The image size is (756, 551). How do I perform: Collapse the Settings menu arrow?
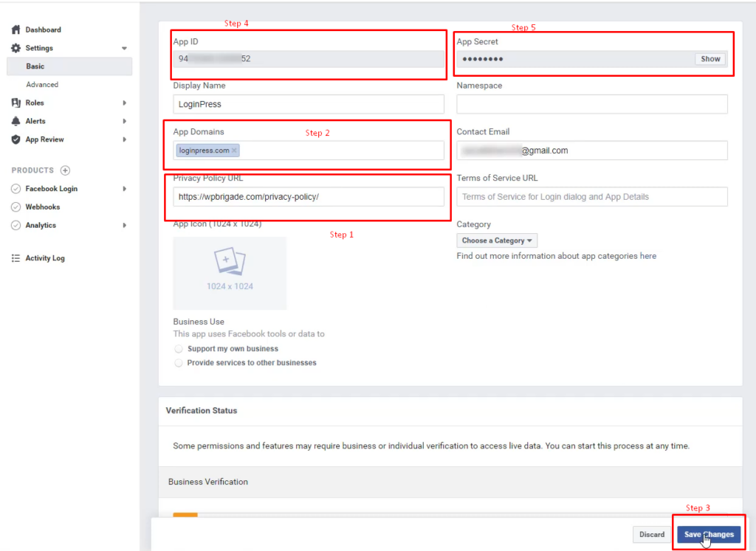[124, 48]
